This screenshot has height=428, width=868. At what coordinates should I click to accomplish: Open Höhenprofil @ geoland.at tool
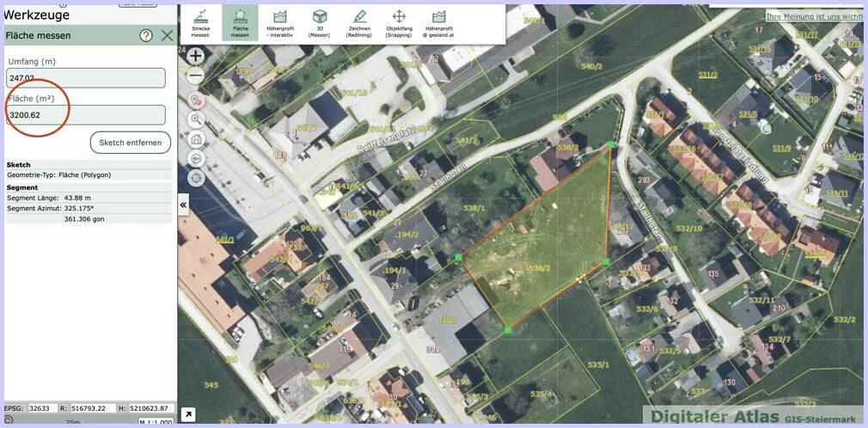tap(439, 22)
